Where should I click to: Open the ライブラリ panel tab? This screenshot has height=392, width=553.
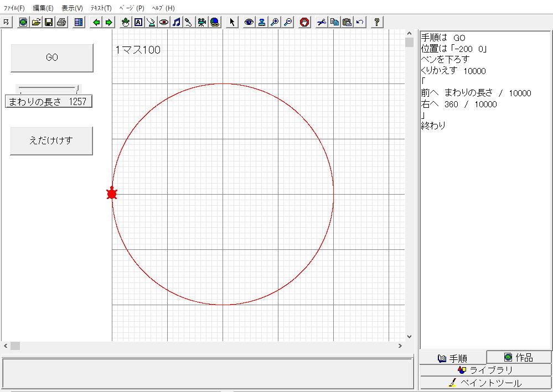(485, 370)
